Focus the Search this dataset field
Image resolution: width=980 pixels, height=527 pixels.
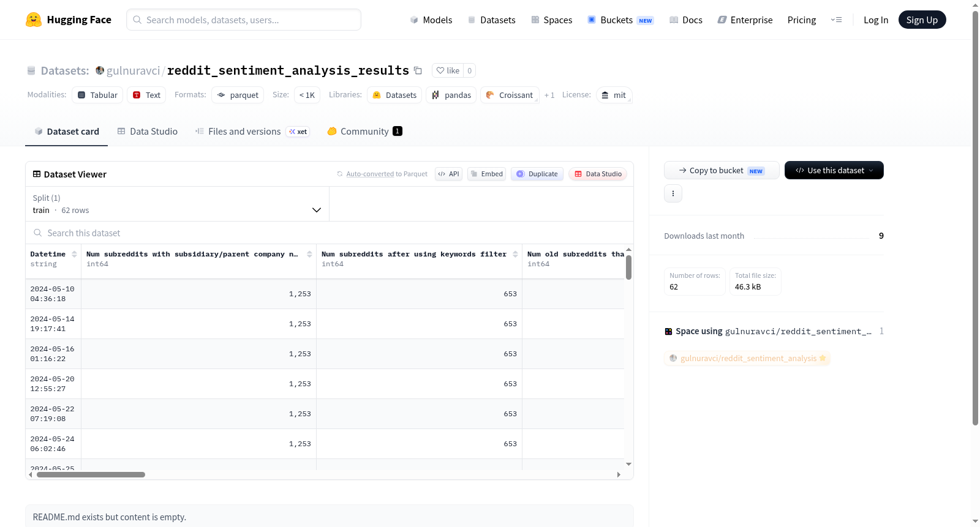[x=330, y=233]
